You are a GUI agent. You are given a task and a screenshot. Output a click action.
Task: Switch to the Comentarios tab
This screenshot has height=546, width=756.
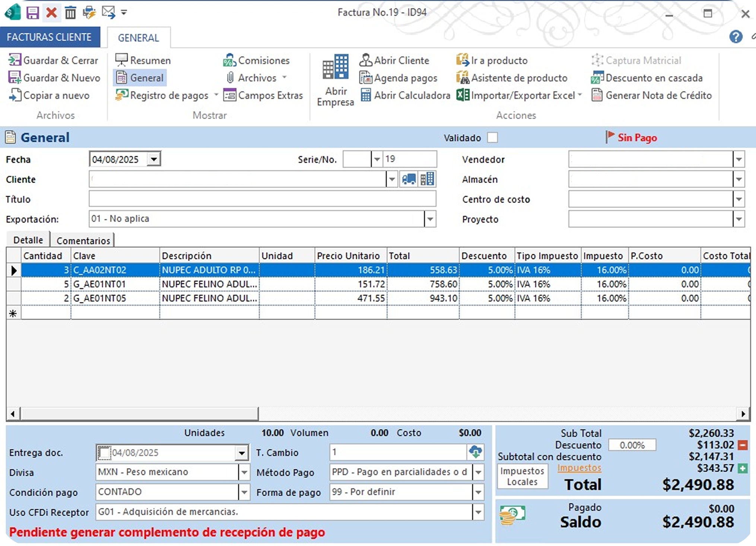[83, 241]
